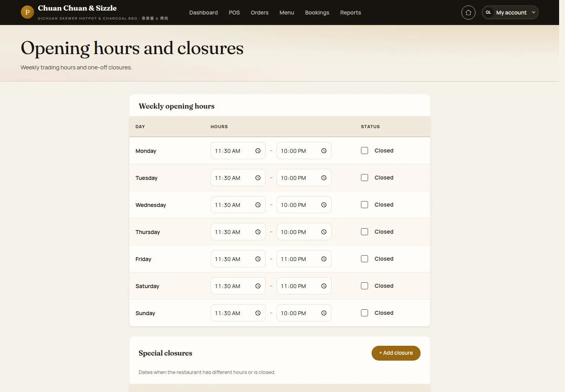Edit Friday closing time 11:00 PM

304,259
